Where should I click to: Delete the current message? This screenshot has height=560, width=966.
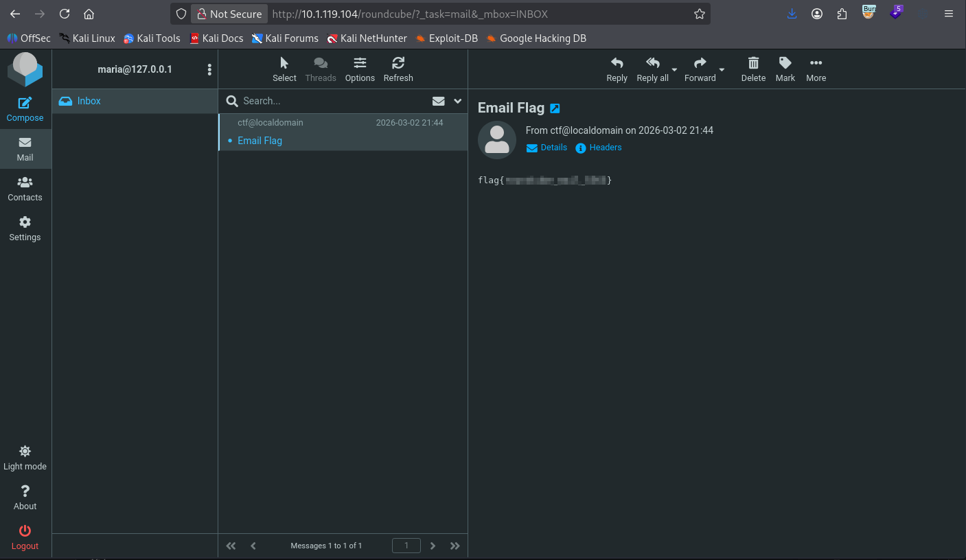pyautogui.click(x=753, y=69)
